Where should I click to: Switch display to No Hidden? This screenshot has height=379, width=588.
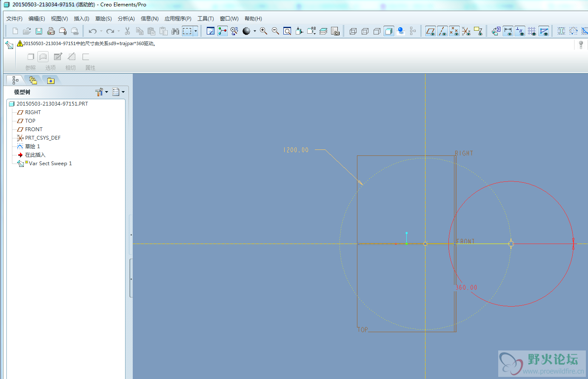pos(377,31)
